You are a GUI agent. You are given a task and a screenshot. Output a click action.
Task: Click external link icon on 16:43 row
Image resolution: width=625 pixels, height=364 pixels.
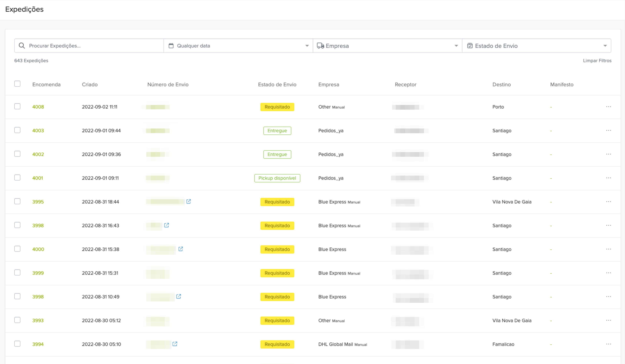tap(166, 225)
